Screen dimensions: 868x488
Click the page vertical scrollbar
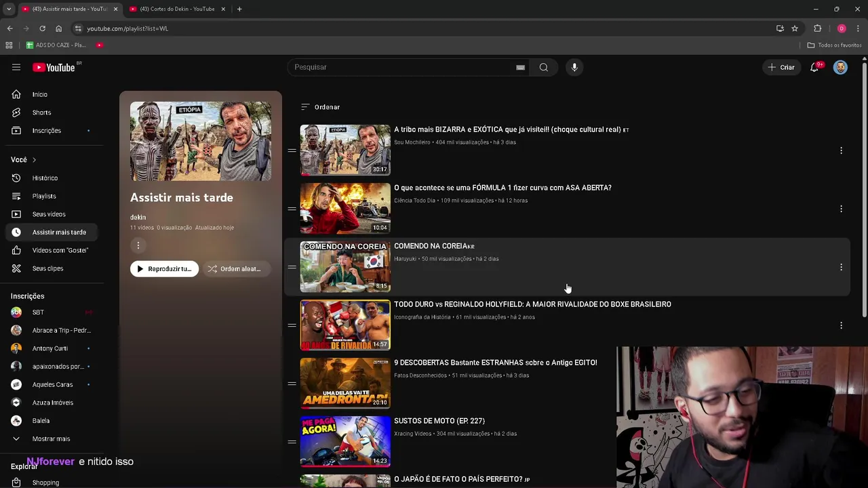[864, 190]
